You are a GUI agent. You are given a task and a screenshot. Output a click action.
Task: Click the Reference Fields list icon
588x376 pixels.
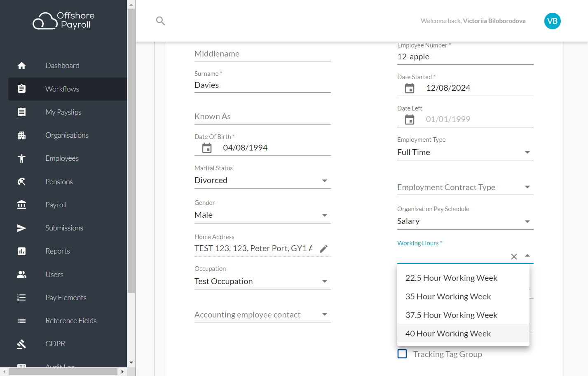click(x=21, y=321)
